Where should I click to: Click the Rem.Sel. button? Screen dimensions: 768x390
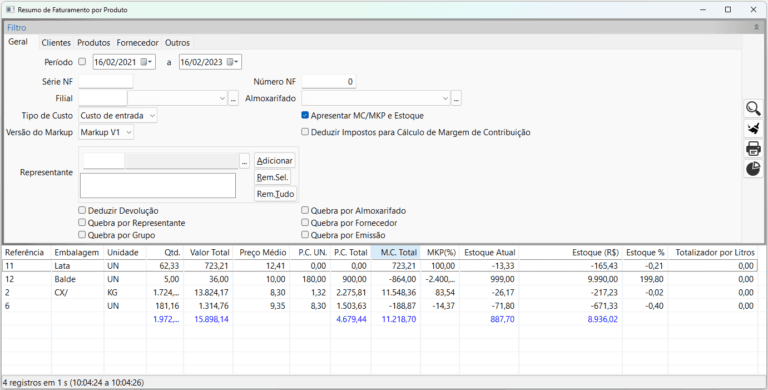pyautogui.click(x=272, y=177)
